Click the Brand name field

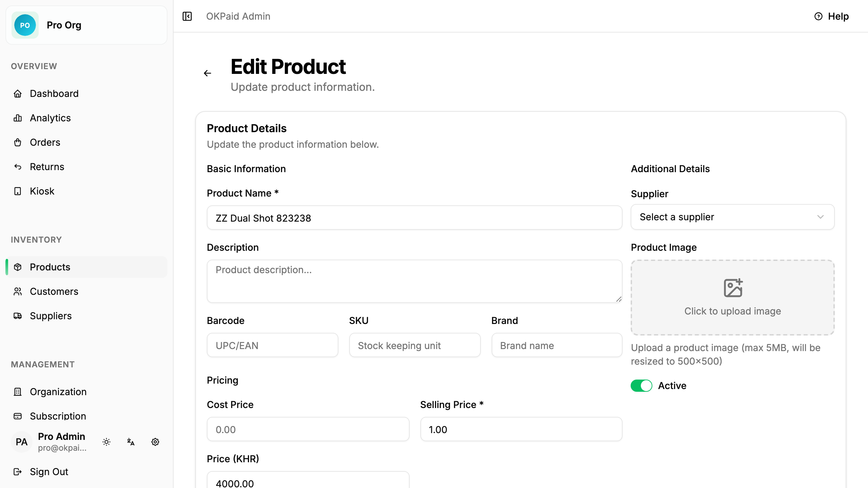557,345
